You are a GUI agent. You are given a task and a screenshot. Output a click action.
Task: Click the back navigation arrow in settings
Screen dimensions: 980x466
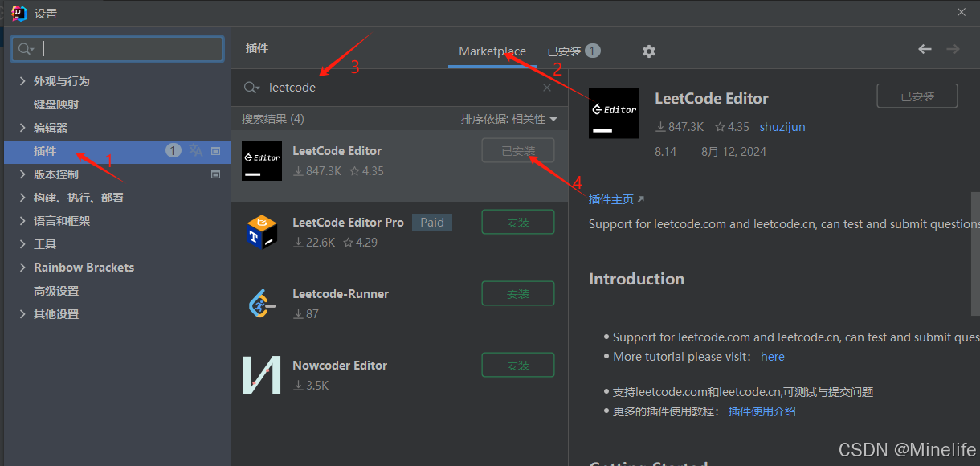925,48
